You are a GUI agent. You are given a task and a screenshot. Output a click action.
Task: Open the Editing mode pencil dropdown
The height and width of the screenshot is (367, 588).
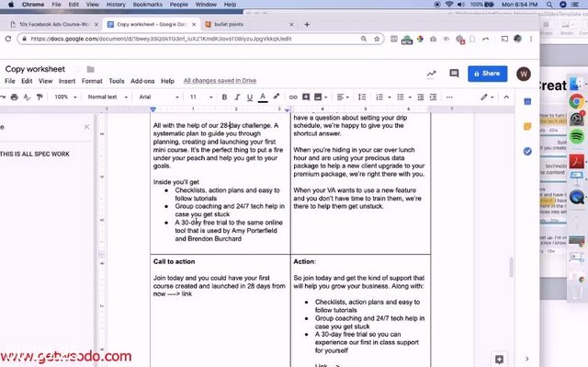487,97
